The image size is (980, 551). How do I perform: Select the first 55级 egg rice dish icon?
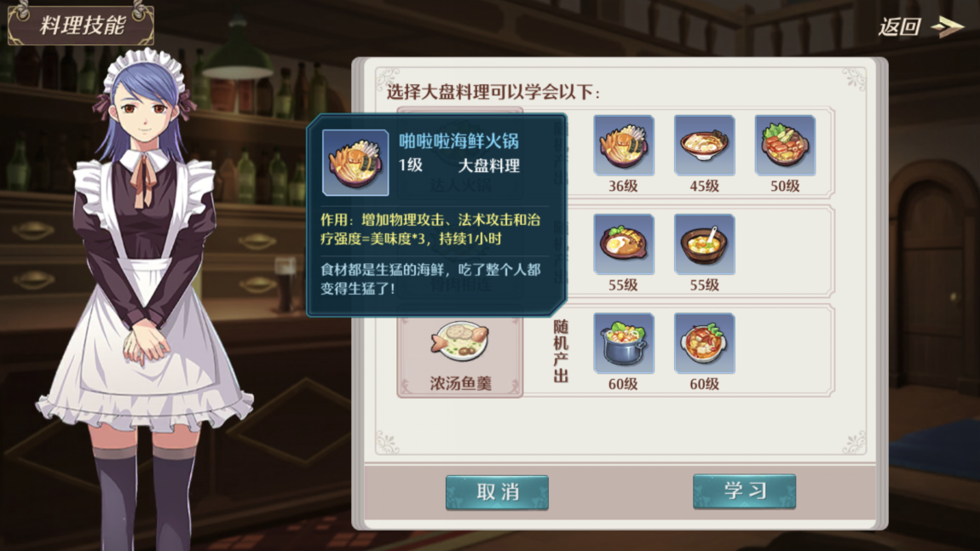click(x=624, y=244)
